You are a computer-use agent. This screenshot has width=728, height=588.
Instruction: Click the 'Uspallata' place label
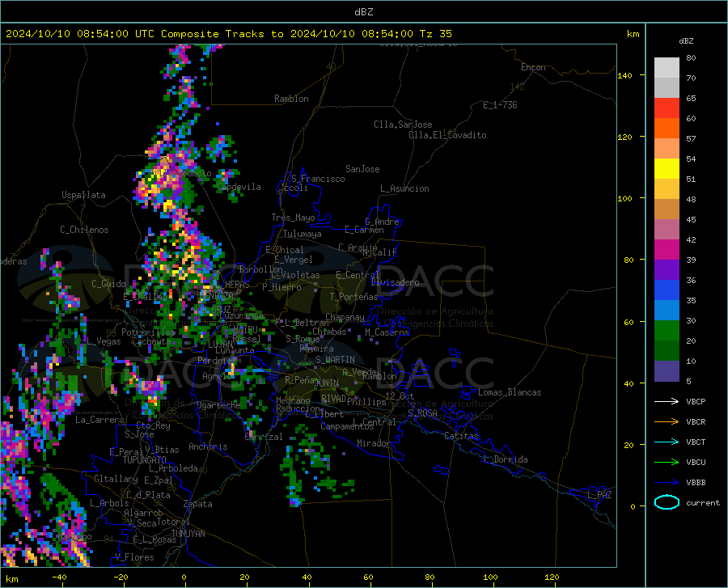tap(83, 195)
